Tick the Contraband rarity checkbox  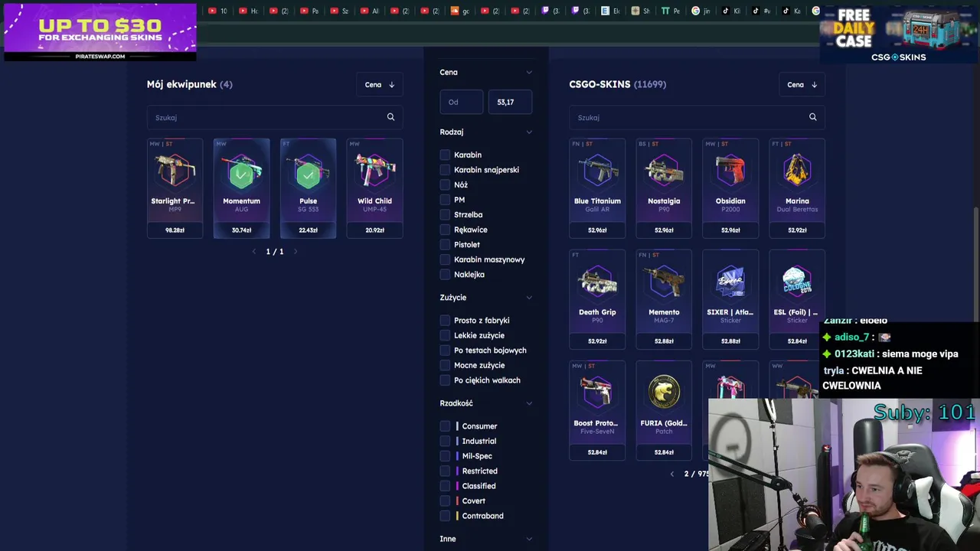click(445, 515)
